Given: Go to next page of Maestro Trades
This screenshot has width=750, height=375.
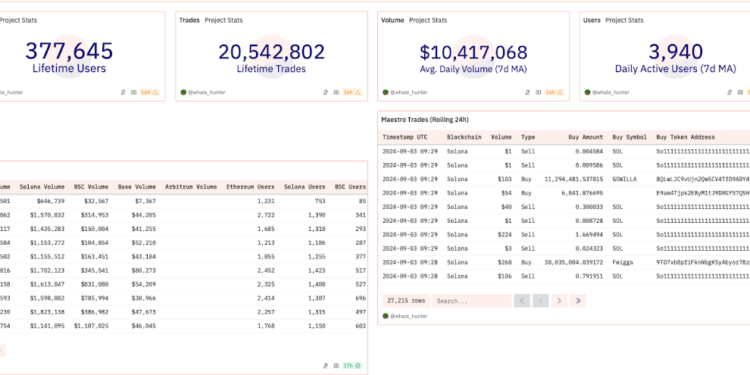Looking at the screenshot, I should (x=559, y=301).
